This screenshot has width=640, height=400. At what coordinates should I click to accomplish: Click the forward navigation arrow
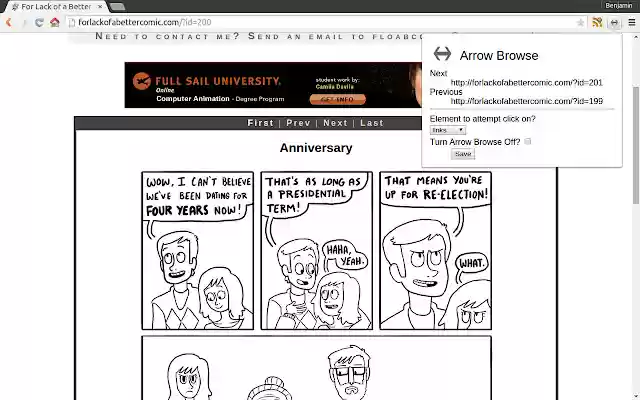point(24,22)
